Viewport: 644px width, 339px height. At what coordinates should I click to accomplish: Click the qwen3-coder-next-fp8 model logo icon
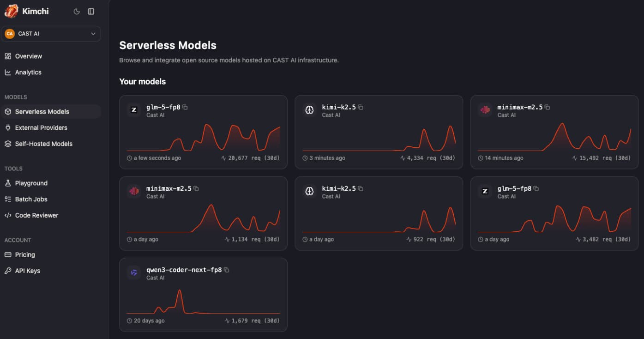pyautogui.click(x=134, y=272)
